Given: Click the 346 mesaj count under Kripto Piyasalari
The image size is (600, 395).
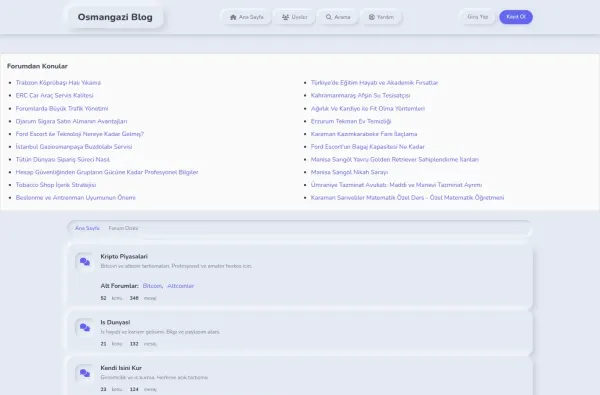Looking at the screenshot, I should click(143, 298).
